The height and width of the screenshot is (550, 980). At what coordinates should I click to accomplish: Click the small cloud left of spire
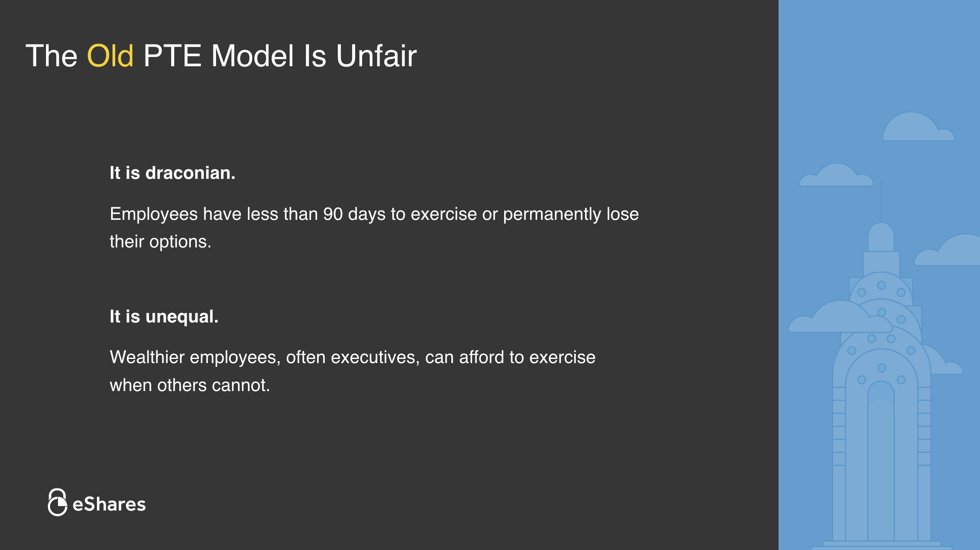click(836, 176)
